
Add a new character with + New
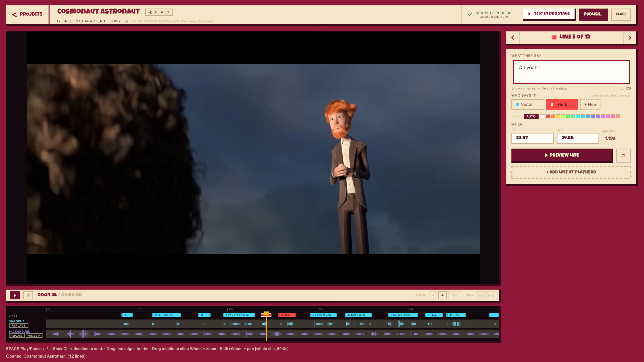(590, 104)
